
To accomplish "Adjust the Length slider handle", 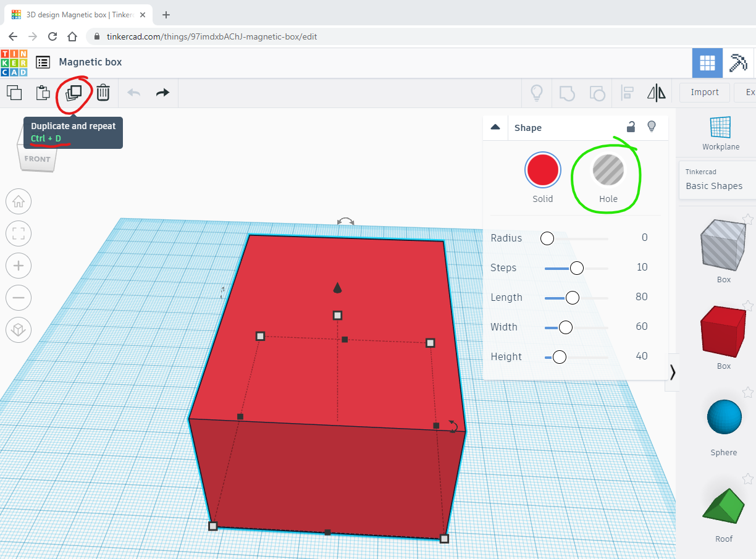I will [572, 298].
